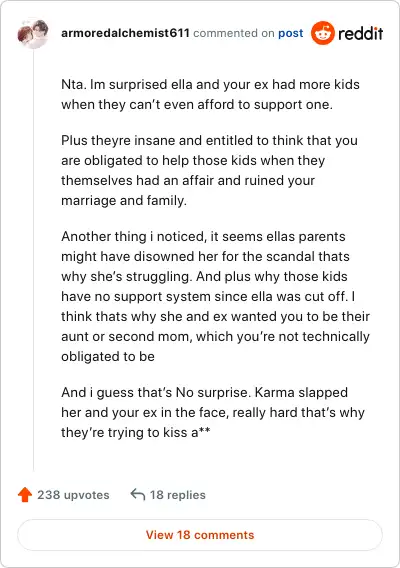Click the curved reply arrow icon

click(138, 494)
